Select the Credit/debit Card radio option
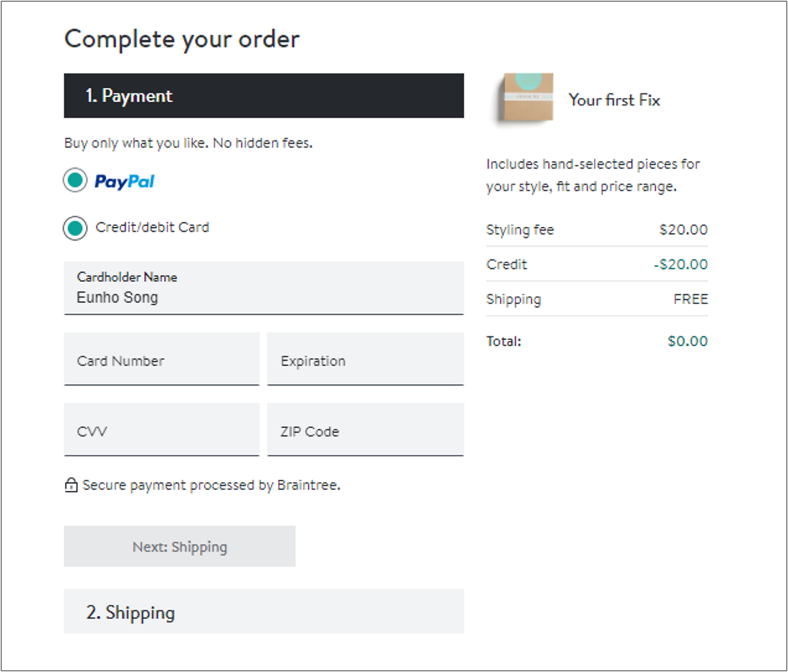This screenshot has height=672, width=788. (75, 228)
